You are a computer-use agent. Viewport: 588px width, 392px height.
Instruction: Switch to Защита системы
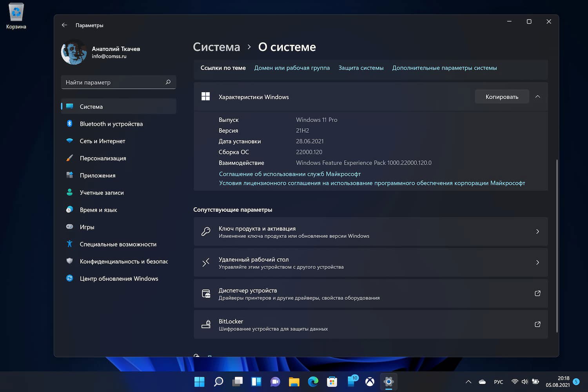coord(361,67)
